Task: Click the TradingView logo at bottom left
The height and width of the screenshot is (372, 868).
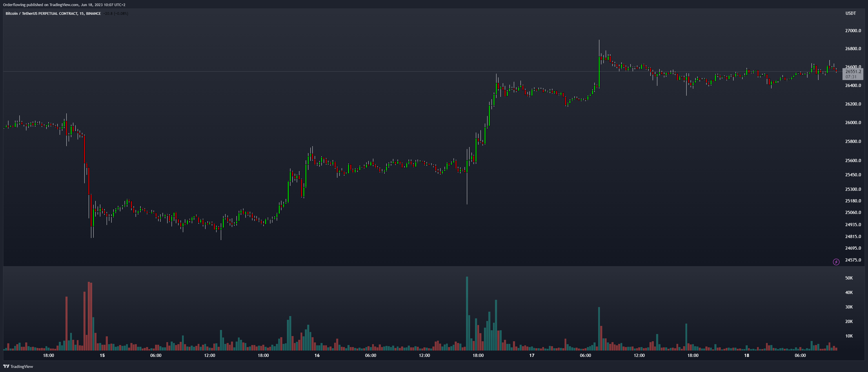Action: pyautogui.click(x=18, y=366)
